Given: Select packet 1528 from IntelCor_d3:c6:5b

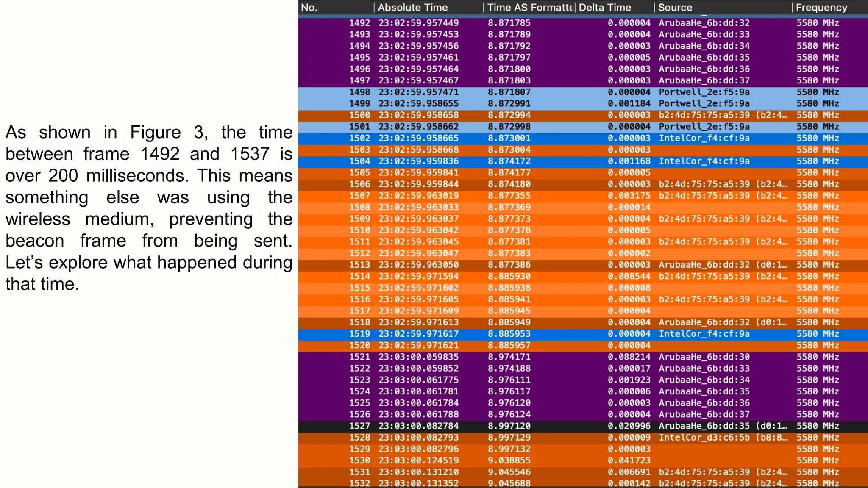Looking at the screenshot, I should coord(583,438).
